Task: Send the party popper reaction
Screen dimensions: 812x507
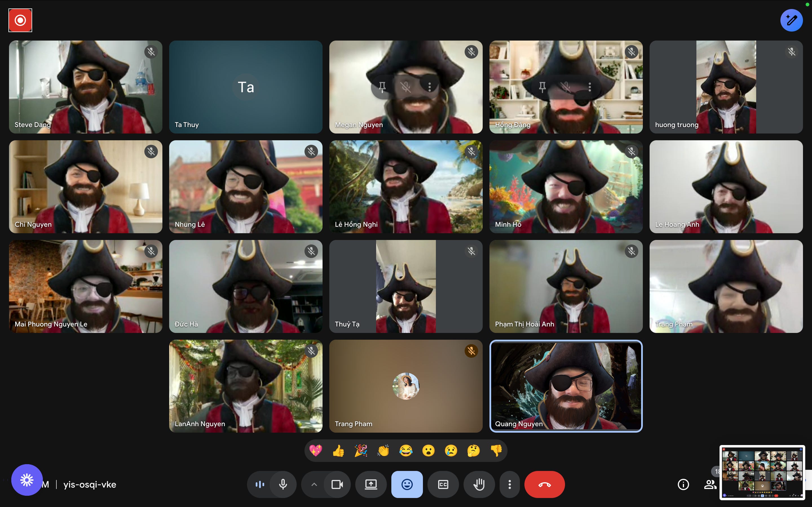Action: [361, 451]
